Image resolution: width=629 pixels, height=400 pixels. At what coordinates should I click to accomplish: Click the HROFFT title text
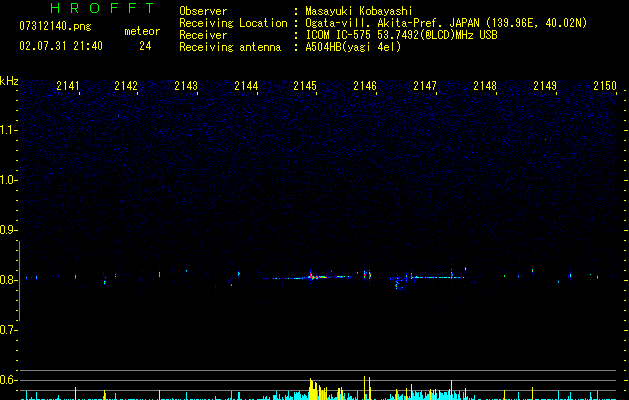[102, 8]
